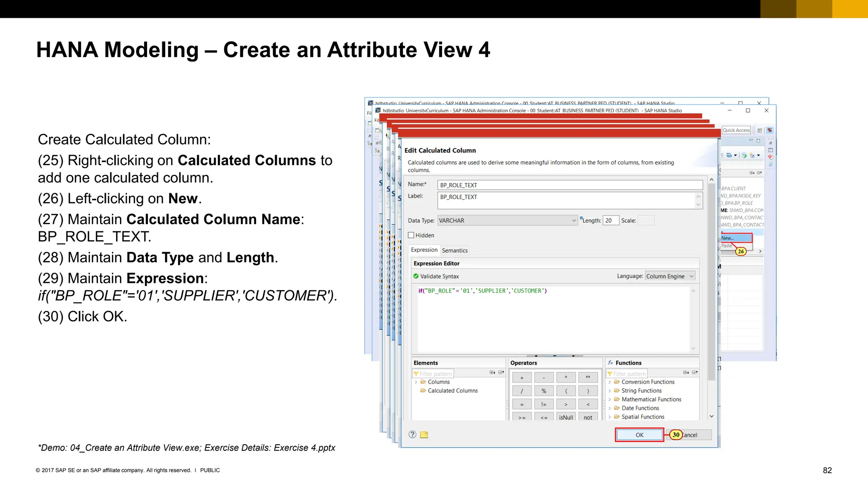The height and width of the screenshot is (488, 868).
Task: Expand all in the Elements panel
Action: click(492, 372)
